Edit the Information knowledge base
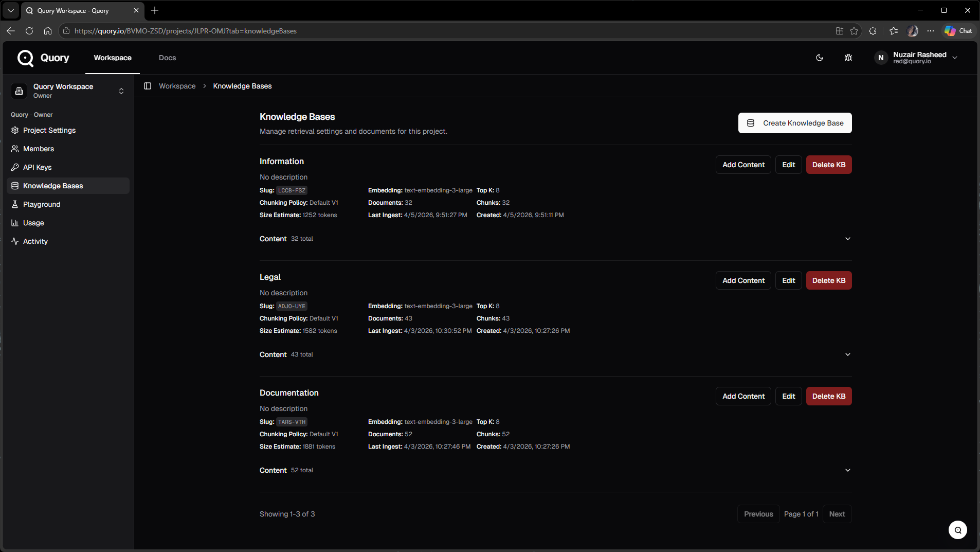This screenshot has height=552, width=980. click(x=789, y=165)
